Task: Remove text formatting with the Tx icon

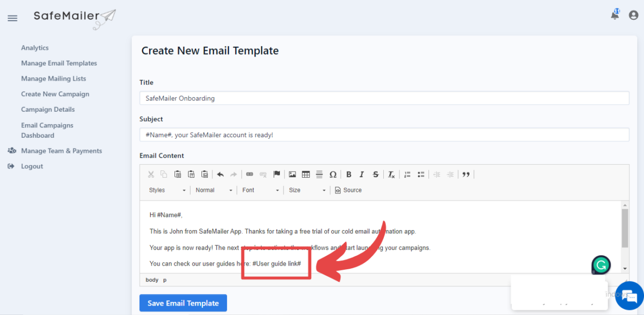Action: [391, 174]
